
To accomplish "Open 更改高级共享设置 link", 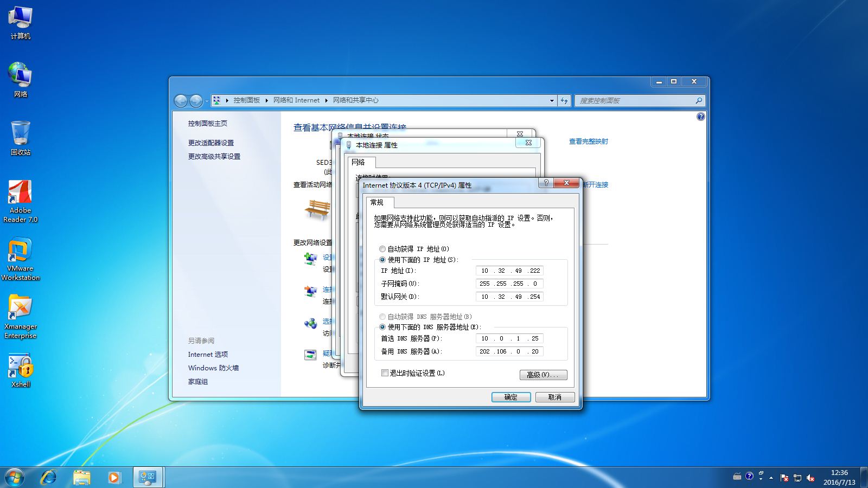I will click(214, 156).
